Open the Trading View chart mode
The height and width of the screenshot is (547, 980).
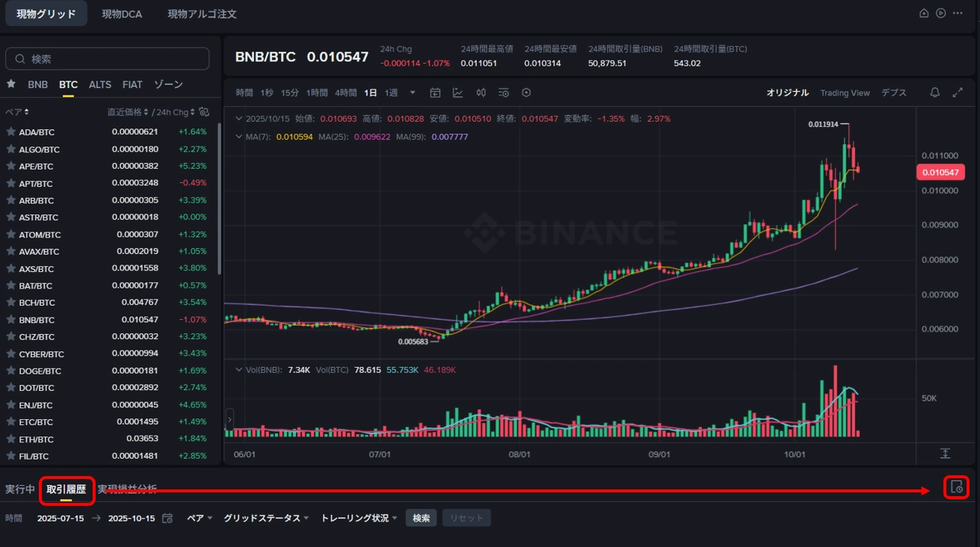(x=845, y=93)
